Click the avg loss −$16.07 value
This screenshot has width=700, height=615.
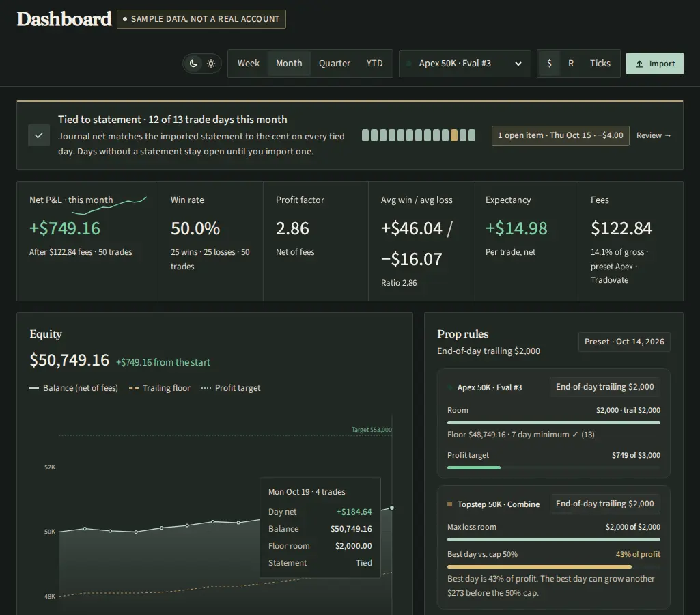412,259
